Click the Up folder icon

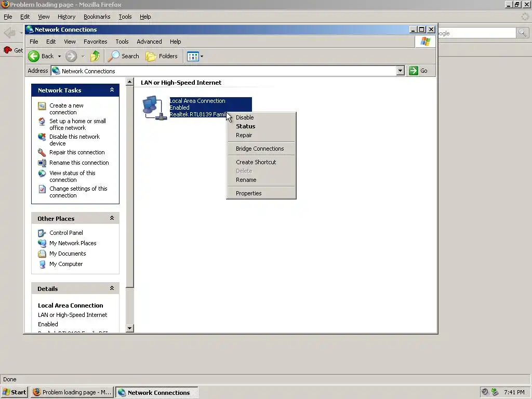click(x=95, y=56)
